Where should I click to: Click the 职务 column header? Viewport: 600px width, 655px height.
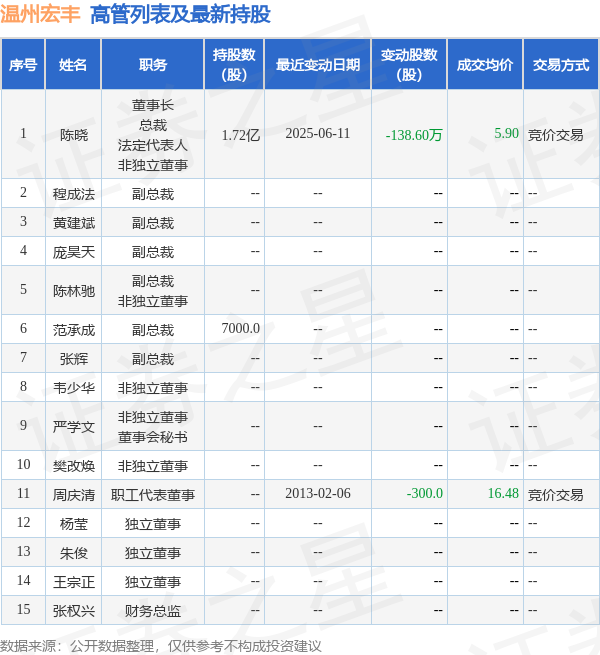click(x=153, y=65)
